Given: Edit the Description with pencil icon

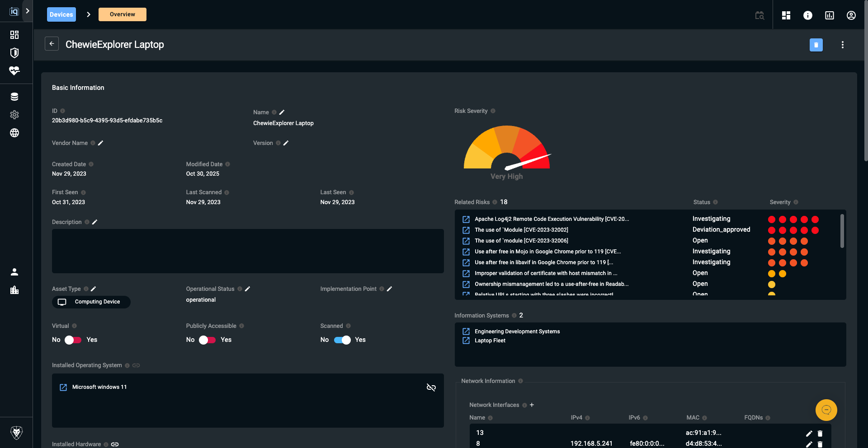Looking at the screenshot, I should coord(94,222).
